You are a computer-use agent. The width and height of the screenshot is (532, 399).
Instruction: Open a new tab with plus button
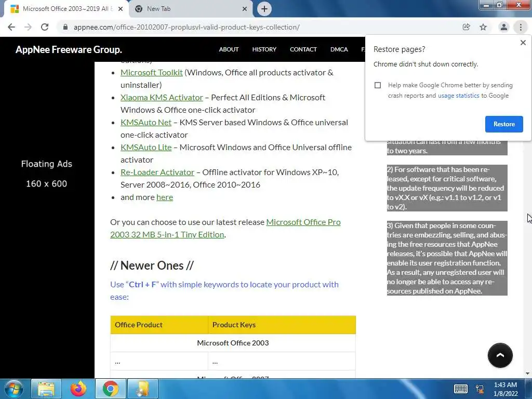pyautogui.click(x=264, y=9)
